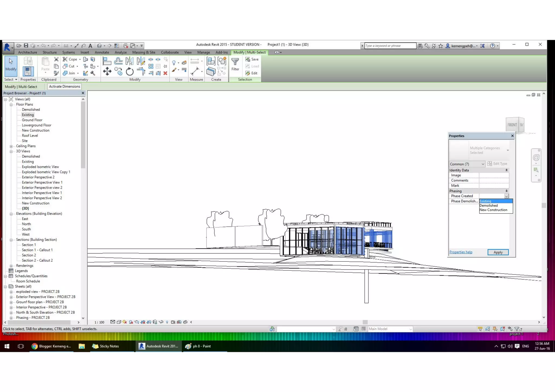
Task: Click the Move tool icon
Action: [107, 71]
